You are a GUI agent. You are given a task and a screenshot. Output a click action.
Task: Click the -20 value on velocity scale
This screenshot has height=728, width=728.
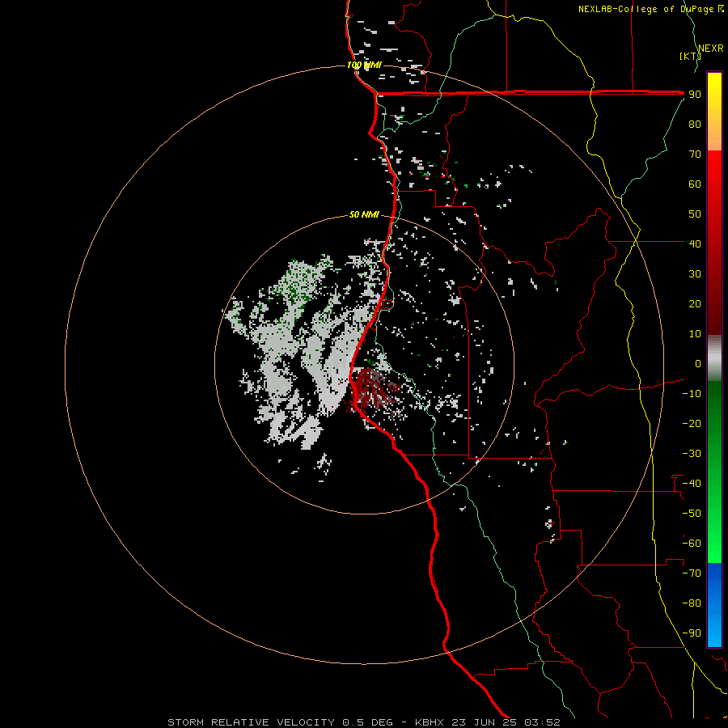click(692, 423)
